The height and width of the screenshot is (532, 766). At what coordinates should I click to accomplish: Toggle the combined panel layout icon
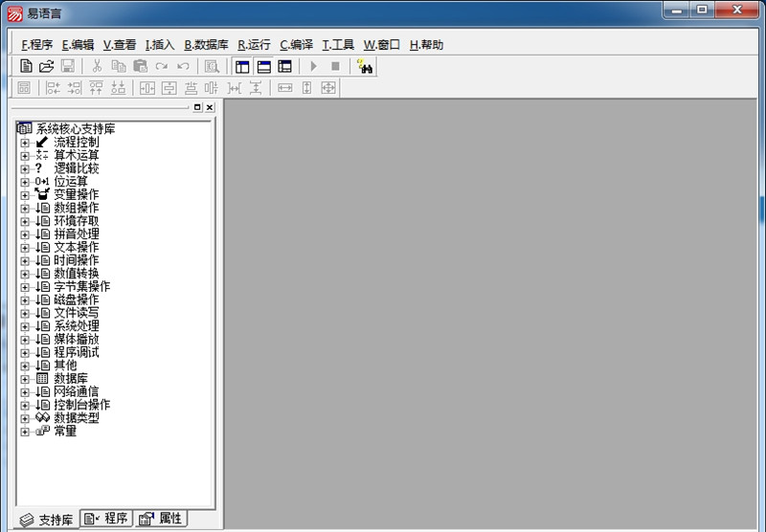click(x=284, y=66)
